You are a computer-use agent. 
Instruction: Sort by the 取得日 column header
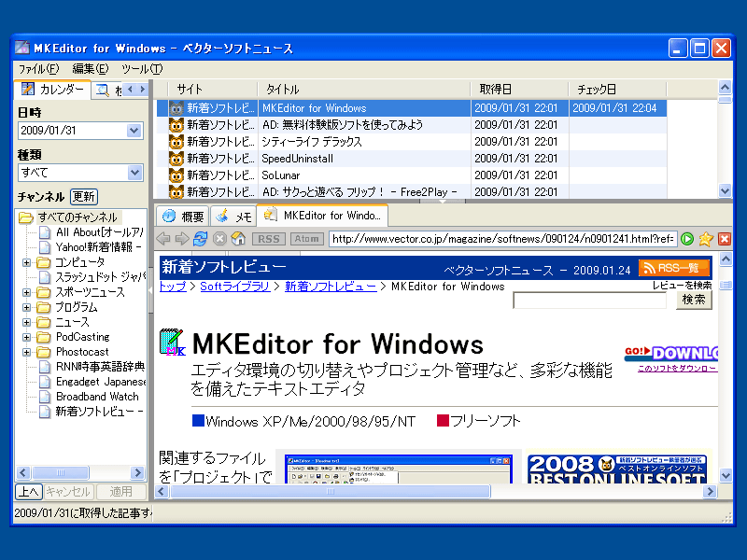point(520,89)
